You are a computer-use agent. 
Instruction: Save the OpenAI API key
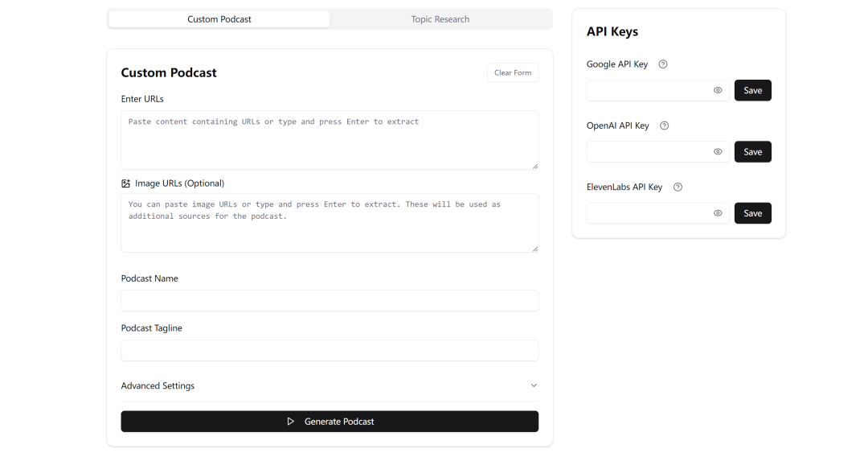[x=753, y=152]
